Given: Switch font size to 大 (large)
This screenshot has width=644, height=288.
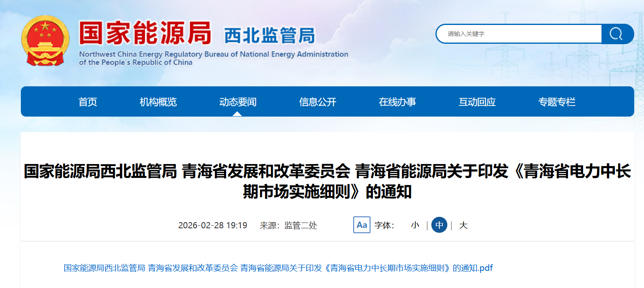Looking at the screenshot, I should 463,225.
